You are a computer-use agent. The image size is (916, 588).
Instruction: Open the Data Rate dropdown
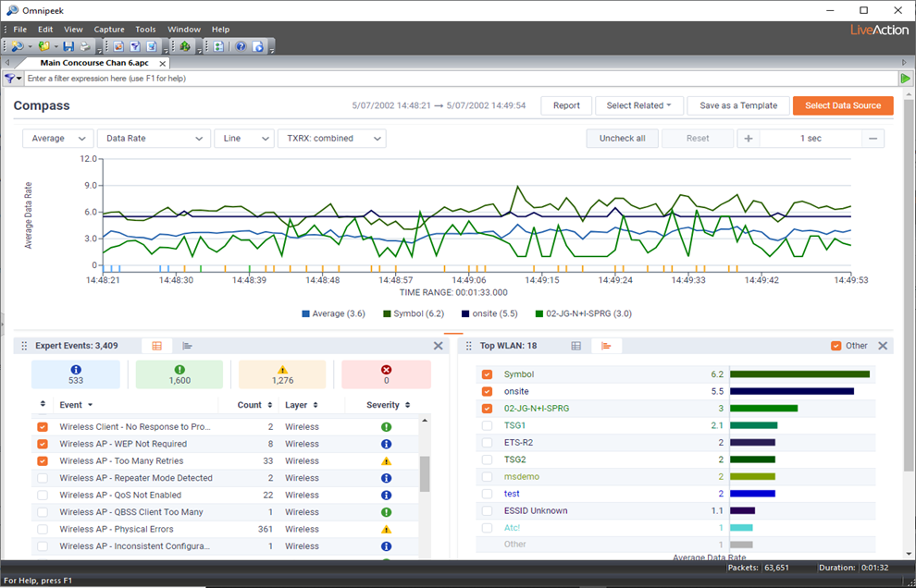[155, 139]
